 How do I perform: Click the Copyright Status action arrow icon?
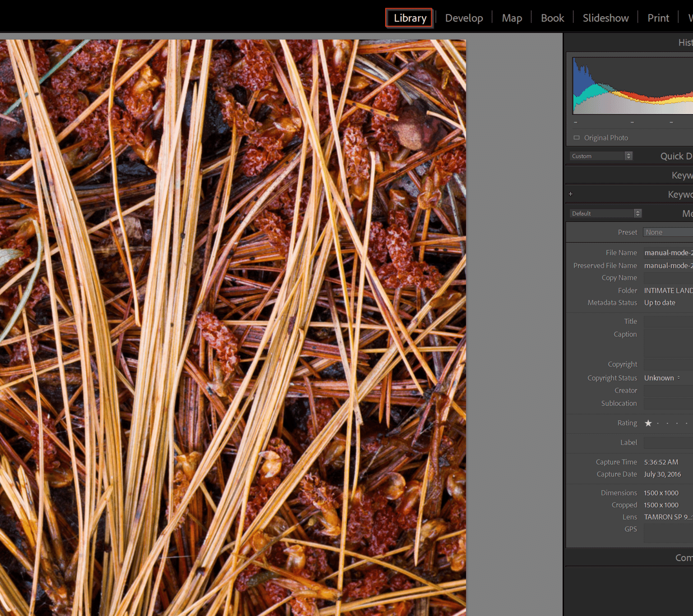click(679, 378)
